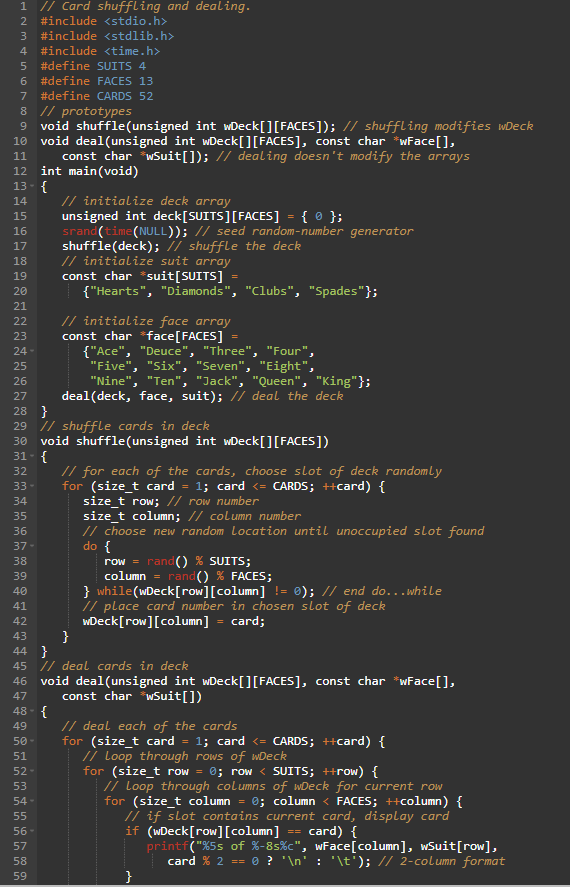Collapse the deal function body fold at line 48

coord(32,711)
